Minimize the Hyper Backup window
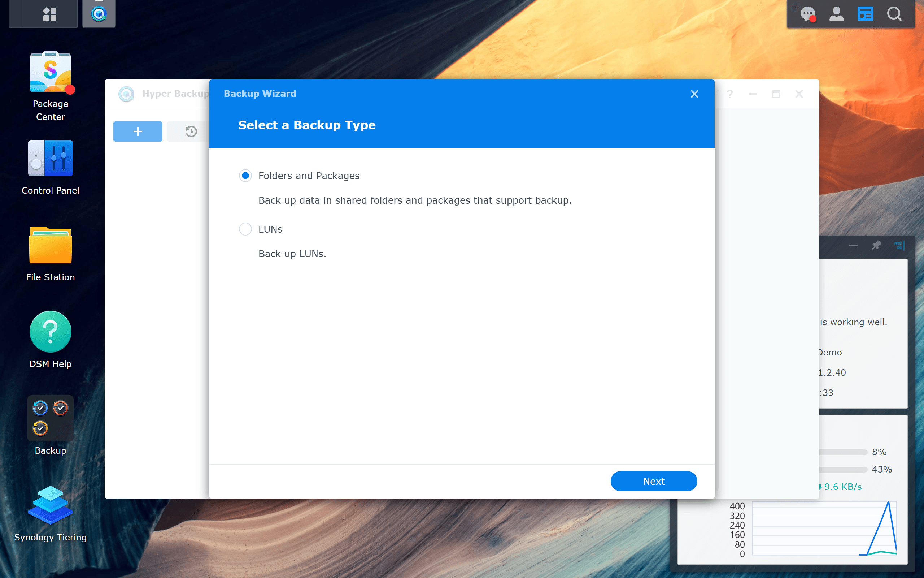Viewport: 924px width, 578px height. pos(753,94)
